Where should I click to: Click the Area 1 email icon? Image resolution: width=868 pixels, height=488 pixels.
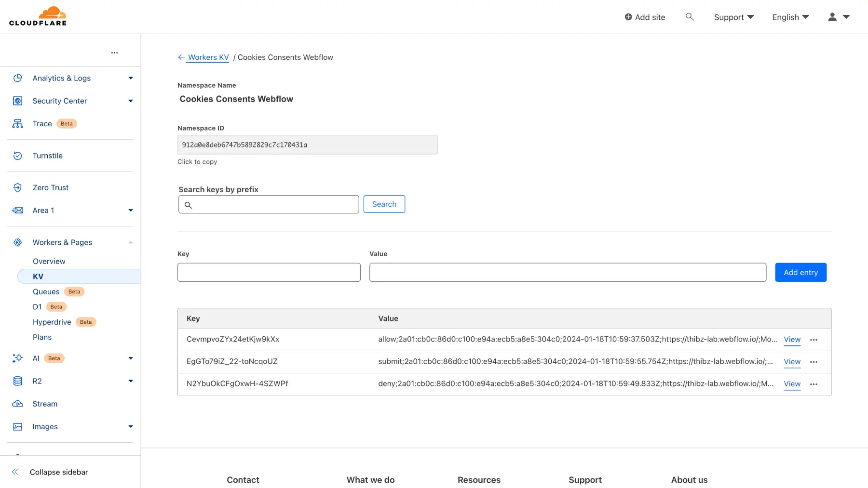[18, 211]
